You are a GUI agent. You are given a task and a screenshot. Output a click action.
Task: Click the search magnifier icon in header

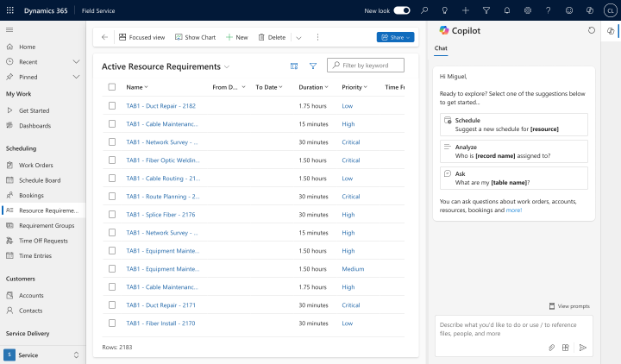tap(424, 10)
